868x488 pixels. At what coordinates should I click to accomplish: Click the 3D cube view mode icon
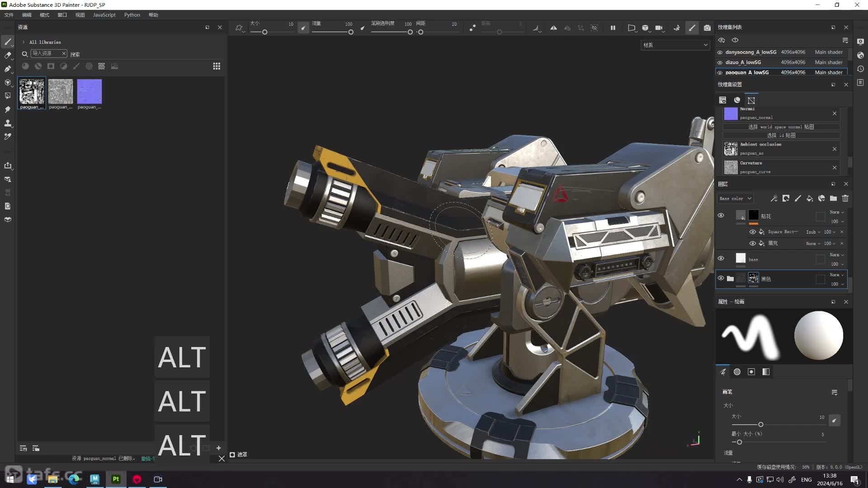point(645,28)
